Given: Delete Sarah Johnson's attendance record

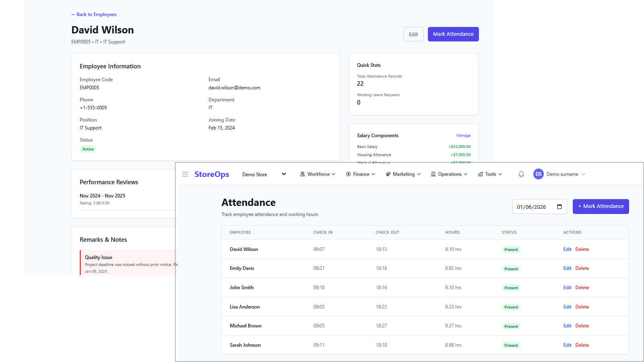Looking at the screenshot, I should pyautogui.click(x=582, y=345).
